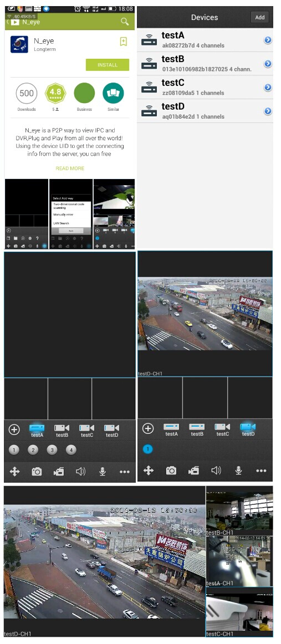
Task: Tap the 4.8 rating badge
Action: coord(55,93)
